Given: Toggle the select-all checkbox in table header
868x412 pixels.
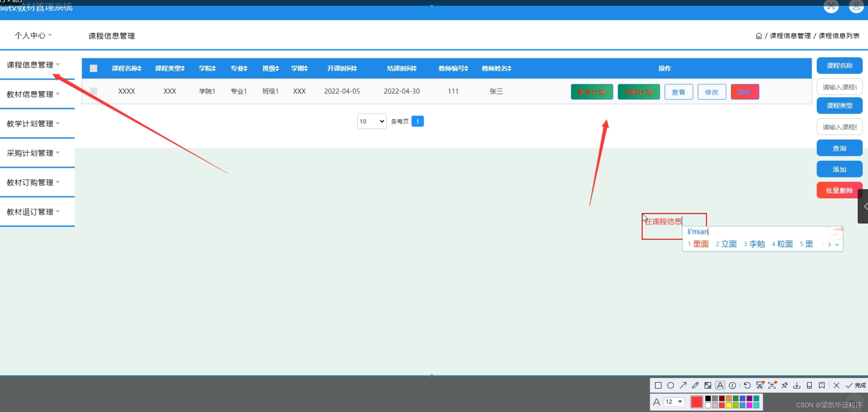Looking at the screenshot, I should (x=94, y=68).
